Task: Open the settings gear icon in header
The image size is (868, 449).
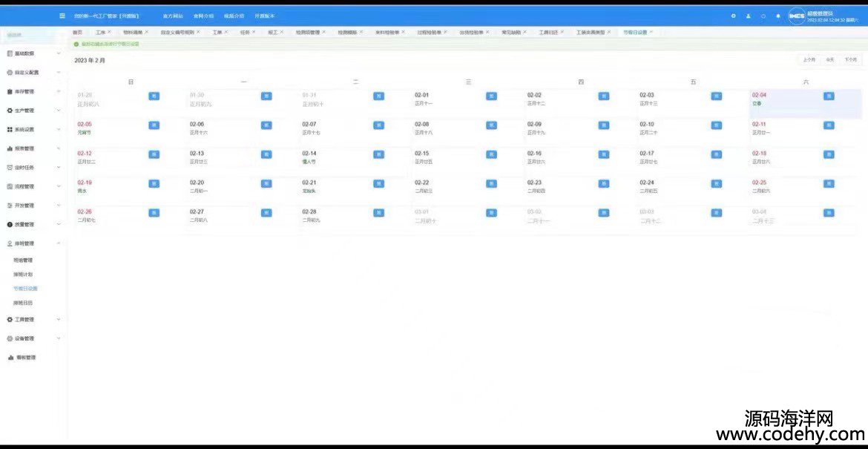Action: 734,16
